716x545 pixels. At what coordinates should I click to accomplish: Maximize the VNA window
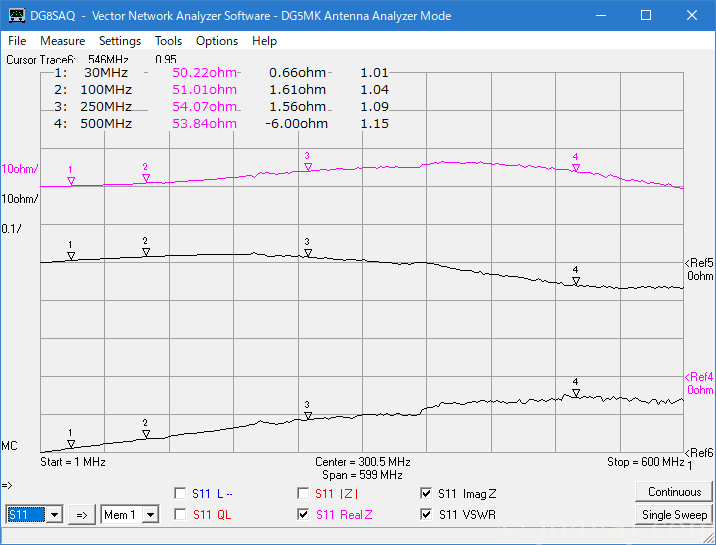(646, 16)
